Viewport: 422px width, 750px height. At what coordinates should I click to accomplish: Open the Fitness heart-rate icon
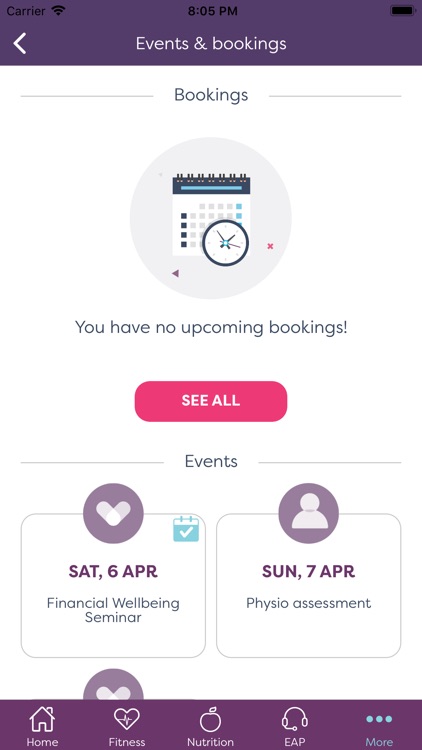[127, 719]
